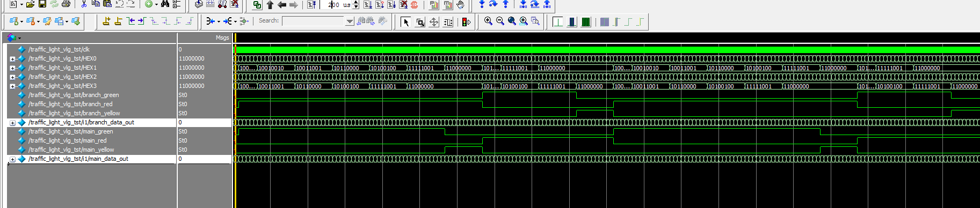Viewport: 980px width, 208px height.
Task: Click the Restart simulation icon
Action: coord(311,5)
